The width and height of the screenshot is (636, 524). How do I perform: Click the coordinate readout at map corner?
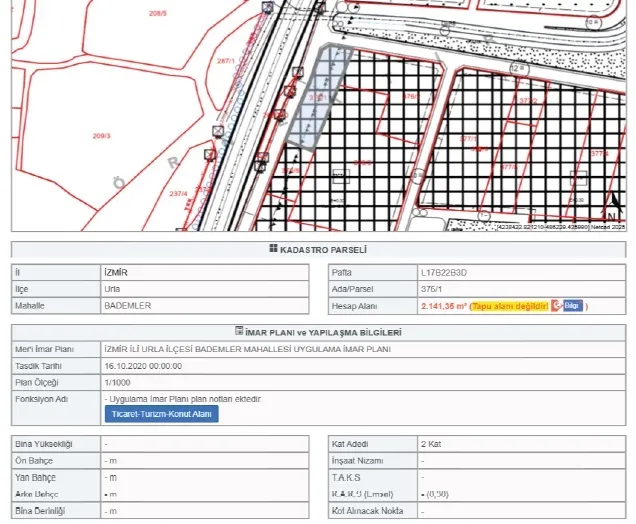point(543,227)
